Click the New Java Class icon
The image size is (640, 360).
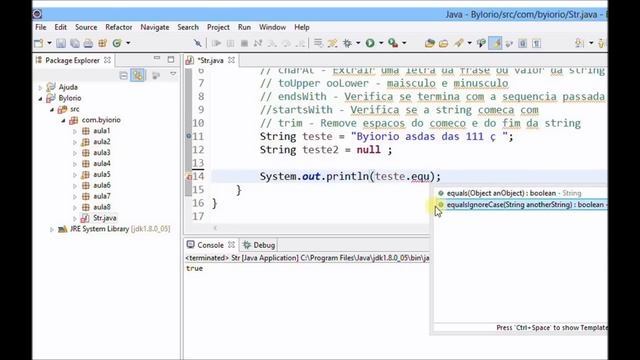pyautogui.click(x=117, y=43)
